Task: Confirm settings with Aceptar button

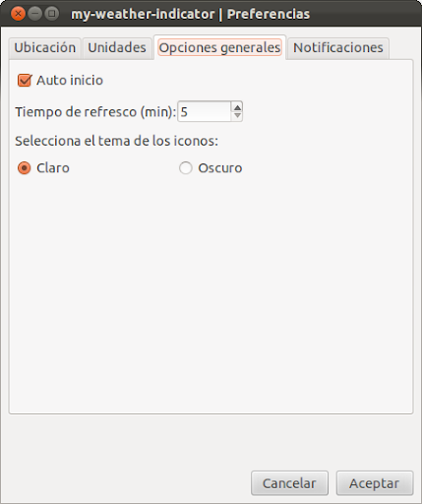Action: click(x=375, y=483)
